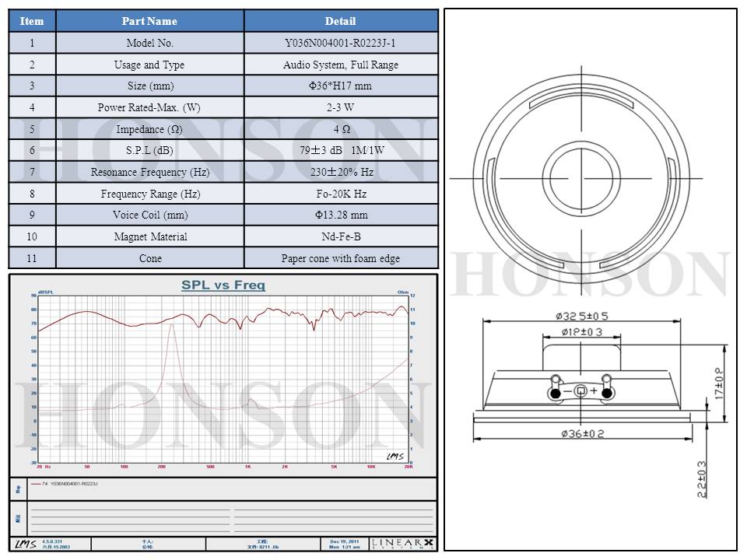Click the 1K frequency axis label
The image size is (747, 560).
tap(247, 467)
